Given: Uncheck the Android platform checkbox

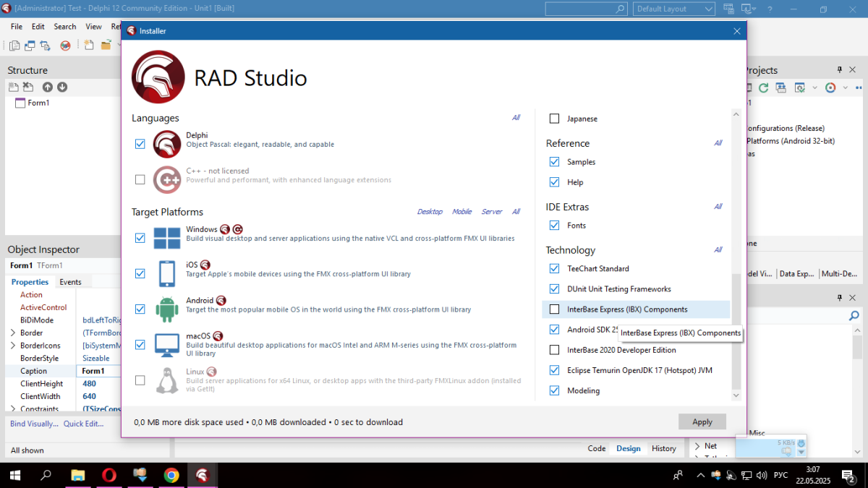Looking at the screenshot, I should 140,309.
